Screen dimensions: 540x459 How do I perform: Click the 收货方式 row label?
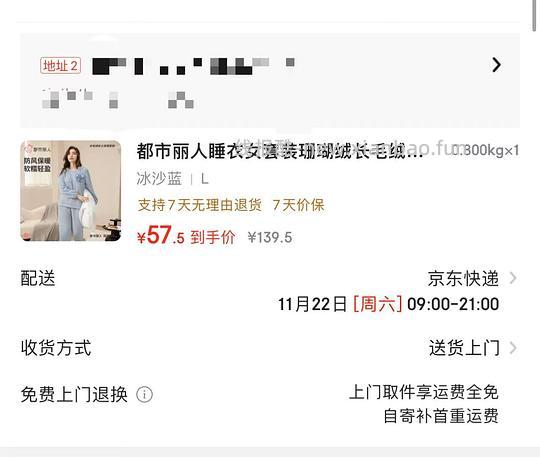pyautogui.click(x=56, y=348)
